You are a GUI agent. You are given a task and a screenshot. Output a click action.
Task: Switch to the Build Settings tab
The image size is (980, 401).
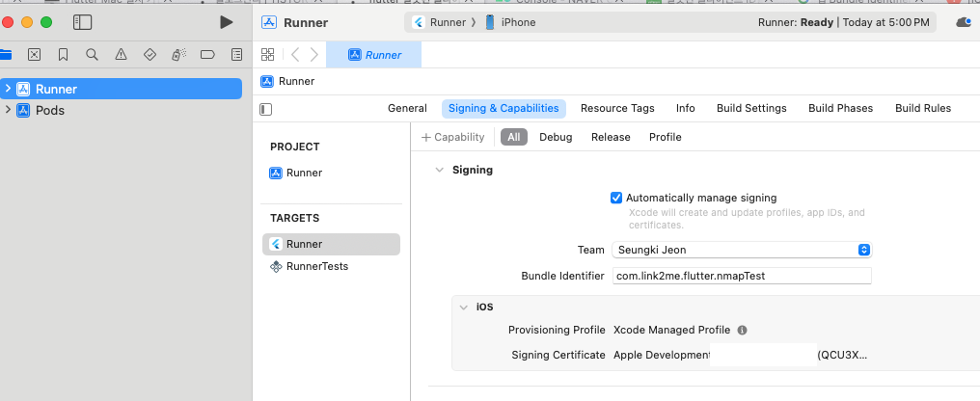(x=751, y=108)
